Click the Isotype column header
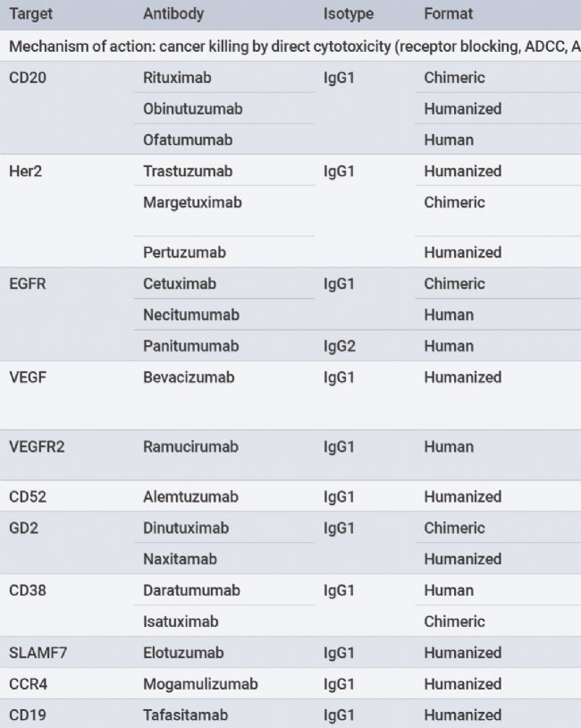The height and width of the screenshot is (728, 581). pyautogui.click(x=349, y=14)
